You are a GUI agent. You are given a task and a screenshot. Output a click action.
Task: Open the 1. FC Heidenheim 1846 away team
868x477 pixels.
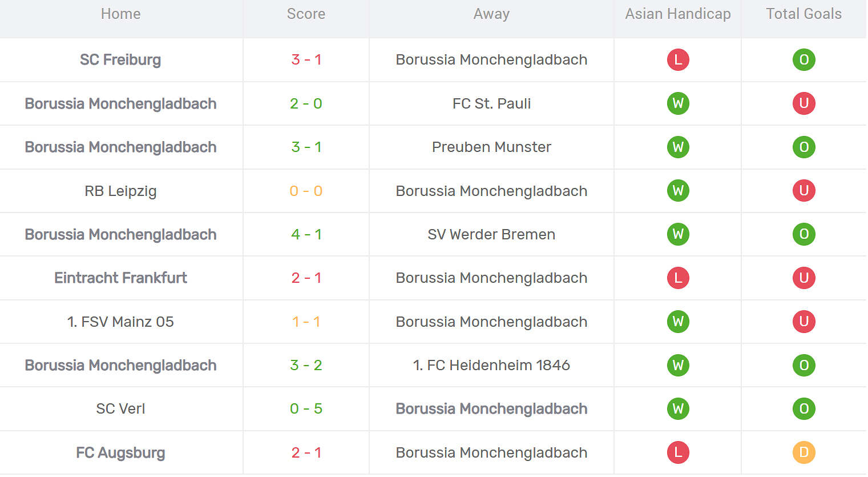pos(491,365)
